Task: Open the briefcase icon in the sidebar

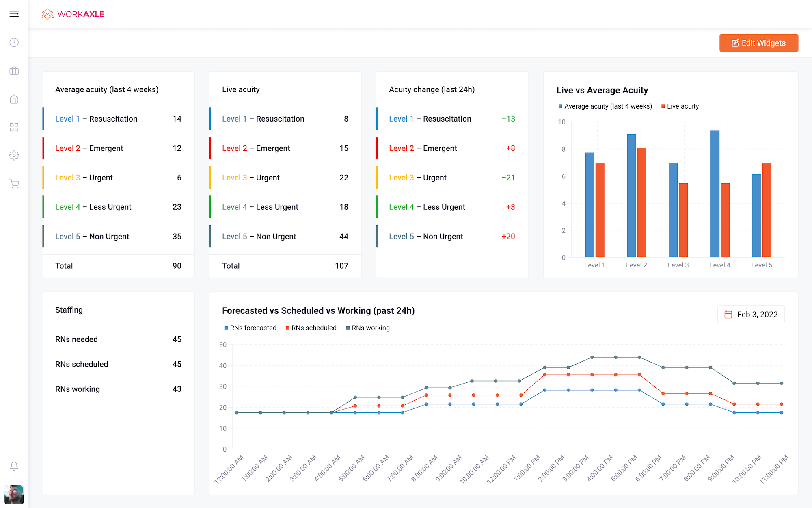Action: [x=14, y=71]
